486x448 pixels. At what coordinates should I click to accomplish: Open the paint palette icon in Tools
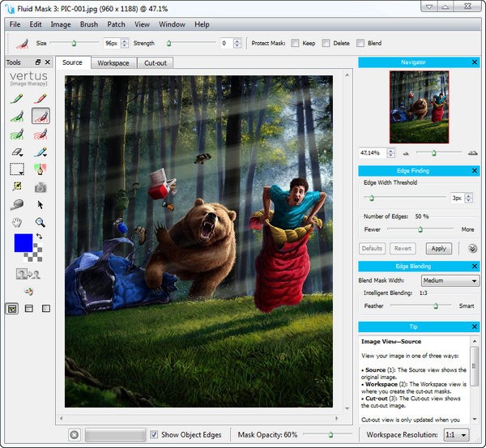point(28,291)
